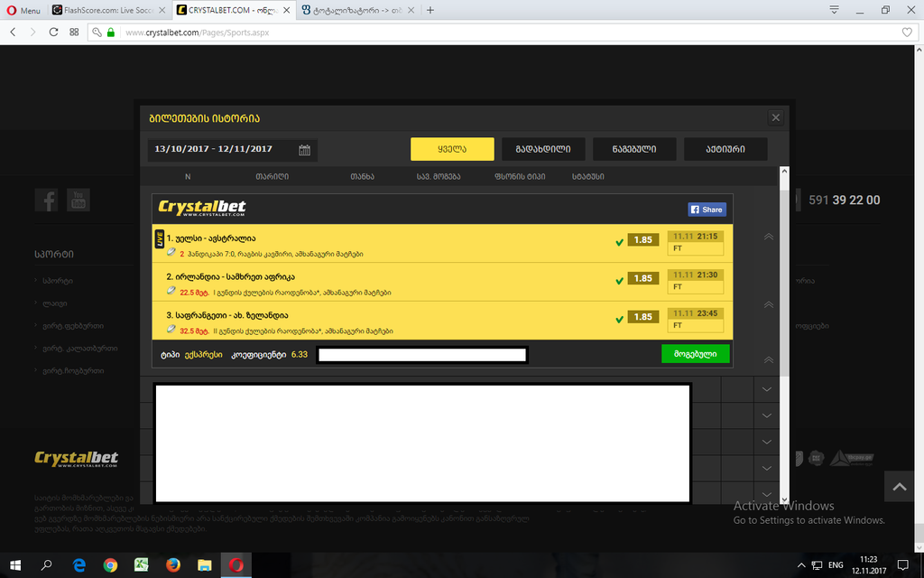
Task: Click the 1.85 odds of საფრანგეთი match
Action: pyautogui.click(x=642, y=317)
